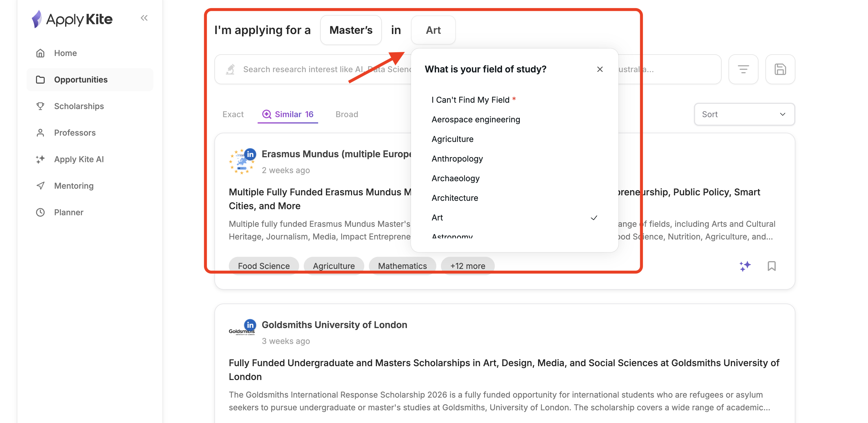The image size is (868, 423).
Task: Go to Home in sidebar
Action: pyautogui.click(x=65, y=53)
